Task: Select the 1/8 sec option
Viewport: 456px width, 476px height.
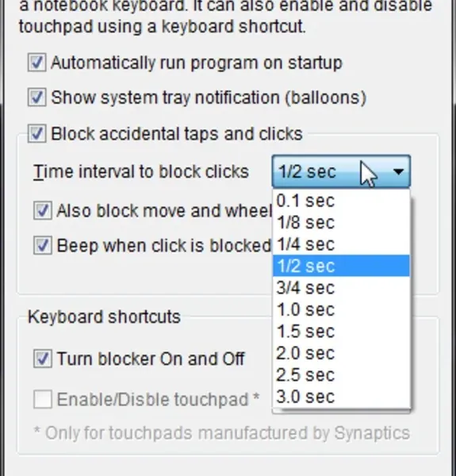Action: pyautogui.click(x=341, y=222)
